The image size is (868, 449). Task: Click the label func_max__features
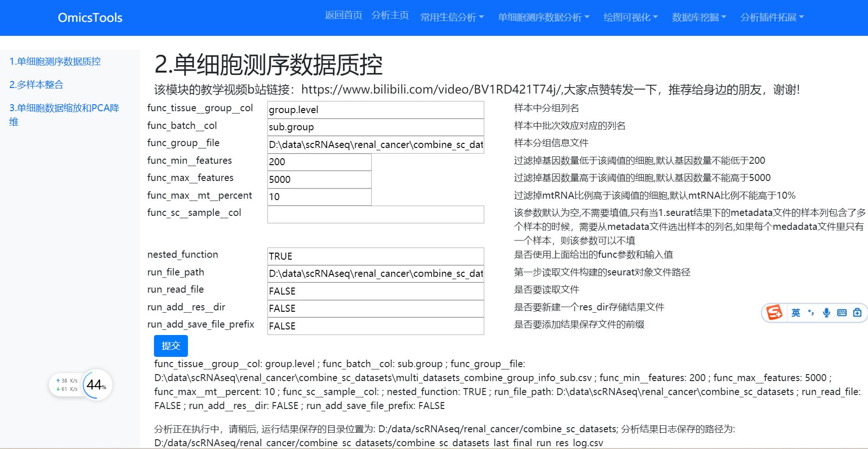[190, 178]
